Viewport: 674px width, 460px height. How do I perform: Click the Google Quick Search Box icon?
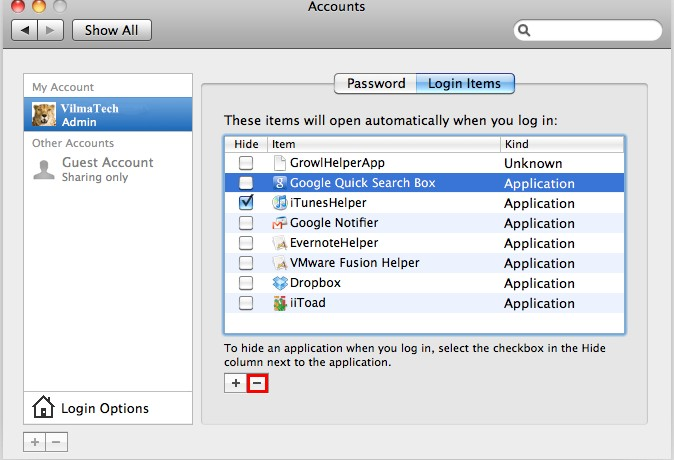[279, 183]
